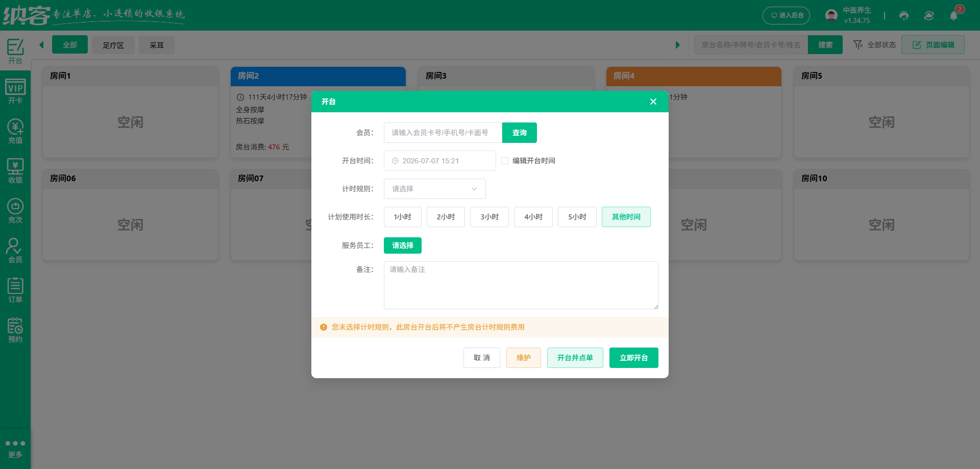980x469 pixels.
Task: Click the 维护 button
Action: click(x=524, y=358)
